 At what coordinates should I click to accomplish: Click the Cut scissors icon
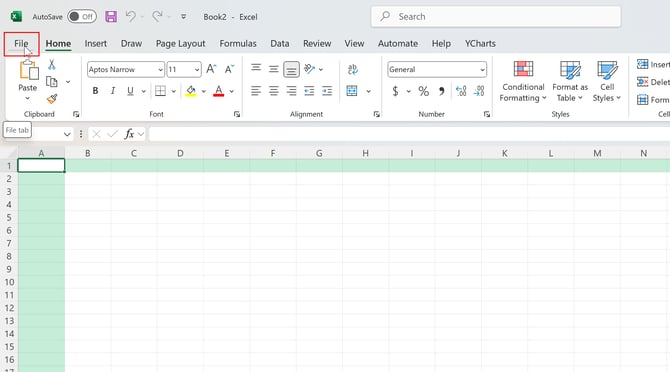pos(52,64)
